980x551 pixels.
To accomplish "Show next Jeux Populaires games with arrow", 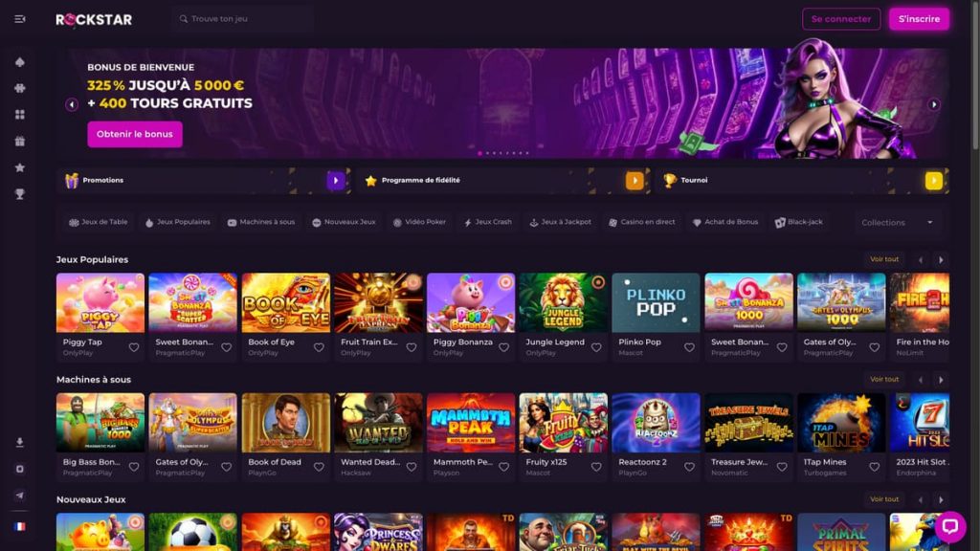I will click(941, 259).
